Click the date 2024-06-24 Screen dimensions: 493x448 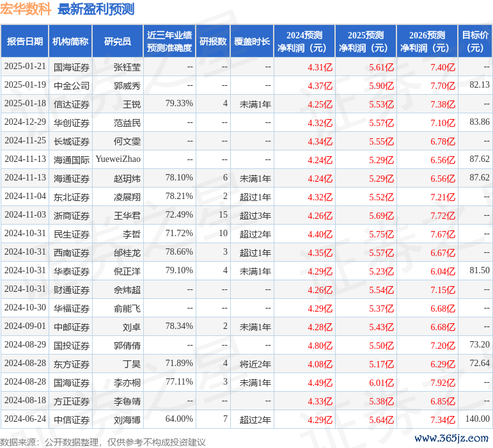click(25, 419)
